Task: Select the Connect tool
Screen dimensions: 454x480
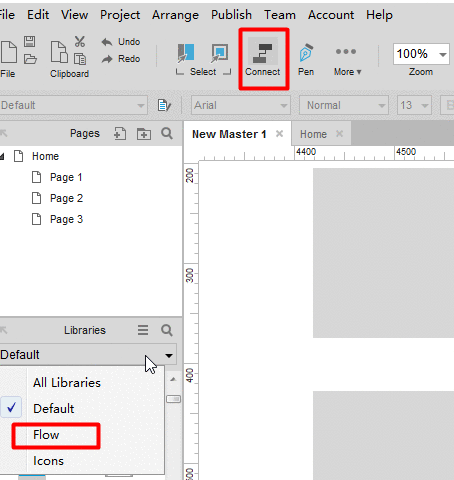Action: pyautogui.click(x=263, y=59)
